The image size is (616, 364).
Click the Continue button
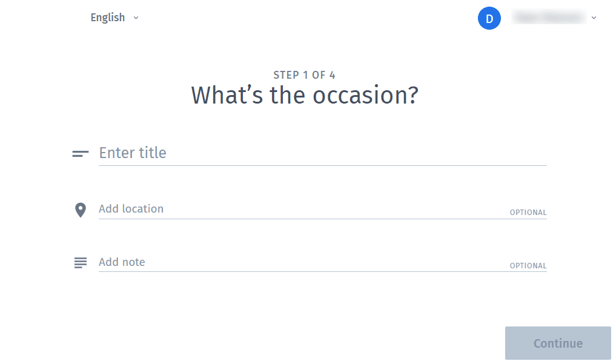coord(558,343)
